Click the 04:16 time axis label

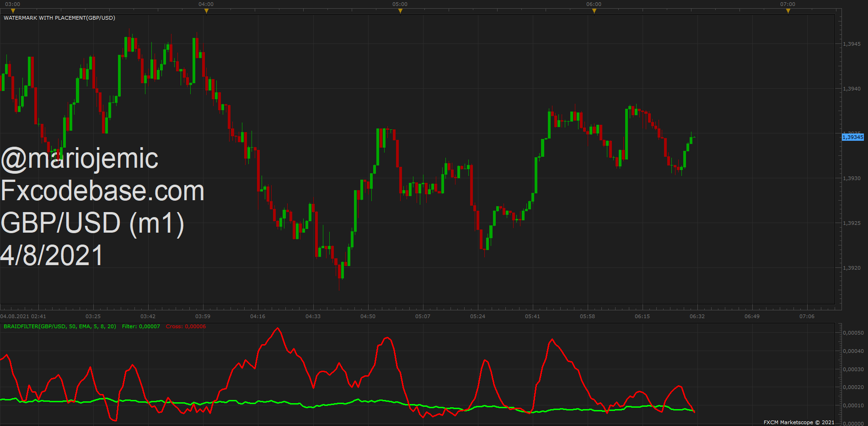[x=257, y=316]
